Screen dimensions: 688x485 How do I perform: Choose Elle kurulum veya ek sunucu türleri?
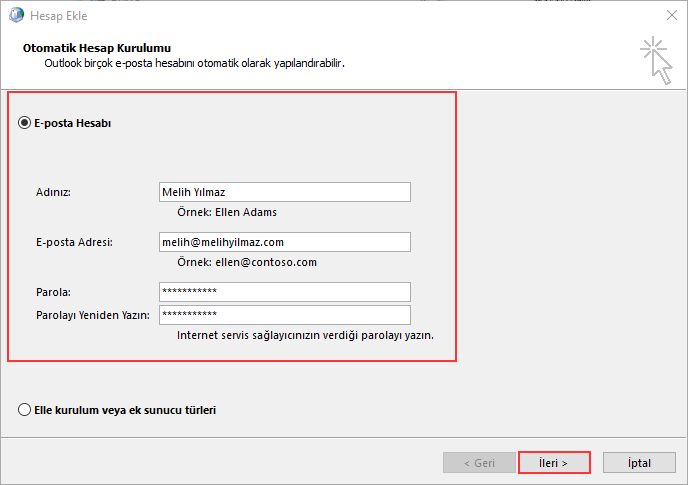pyautogui.click(x=25, y=410)
